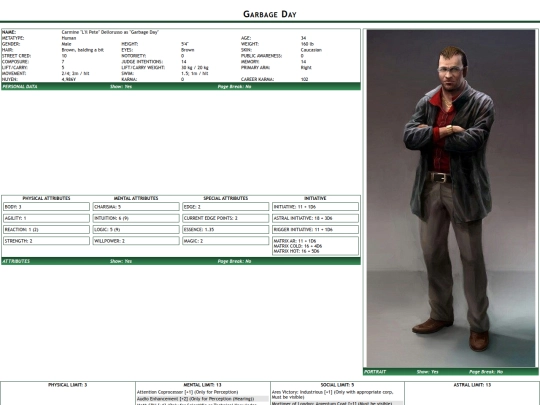
Task: Click the CURRENT EDGE POINTS: 2 box
Action: coord(226,218)
